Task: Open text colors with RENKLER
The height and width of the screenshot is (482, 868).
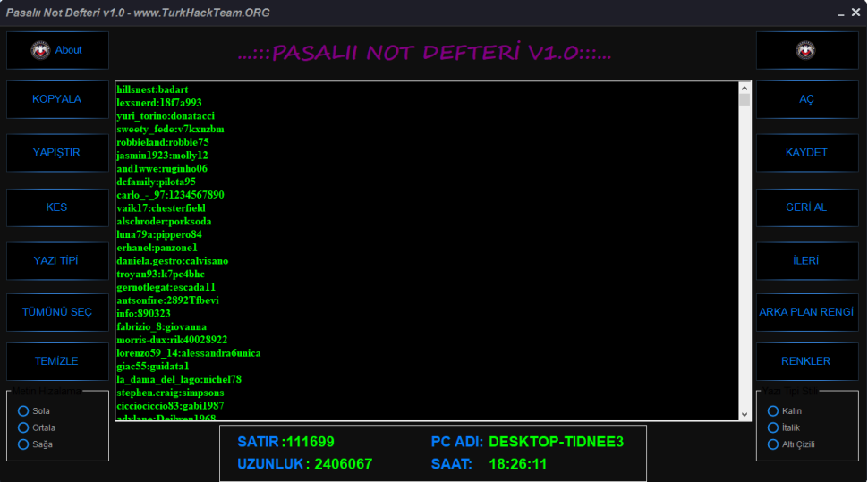Action: (807, 361)
